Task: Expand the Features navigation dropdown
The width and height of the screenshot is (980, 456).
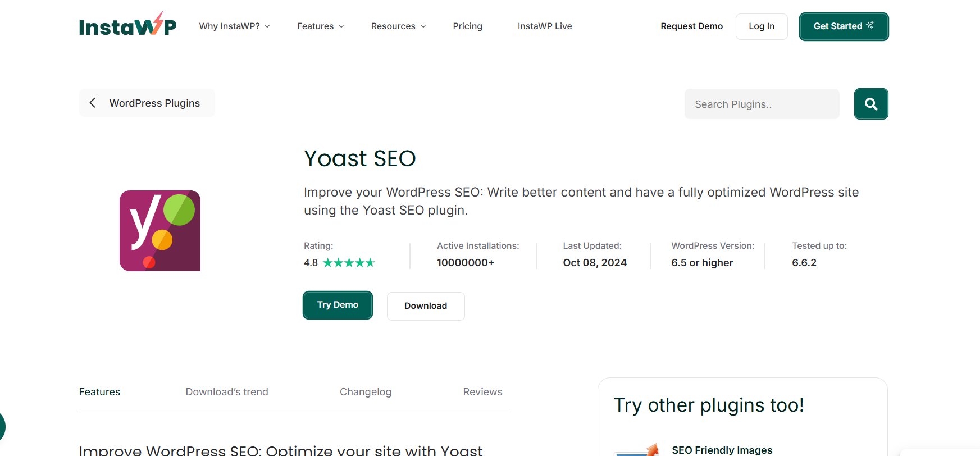Action: (x=320, y=26)
